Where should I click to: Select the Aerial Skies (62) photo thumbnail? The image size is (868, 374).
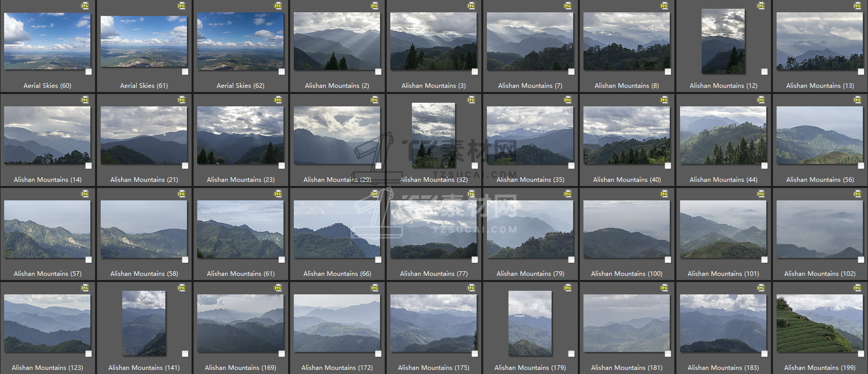240,41
